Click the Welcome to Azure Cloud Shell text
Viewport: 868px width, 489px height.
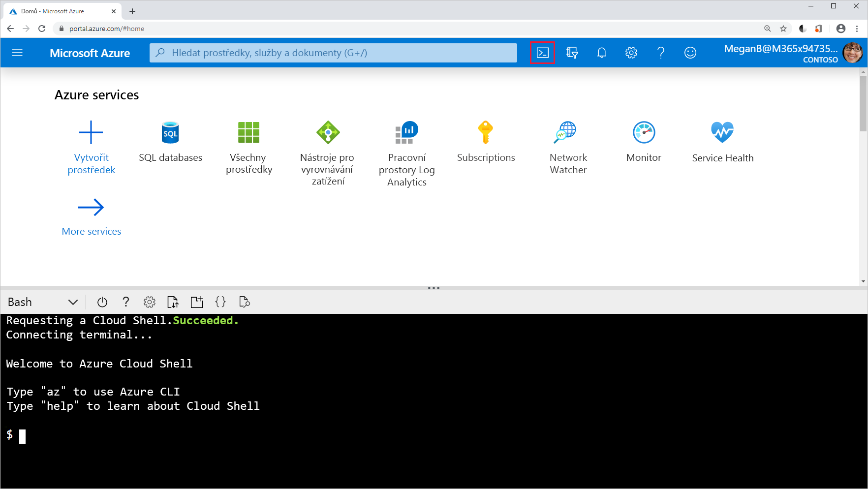[x=99, y=364]
